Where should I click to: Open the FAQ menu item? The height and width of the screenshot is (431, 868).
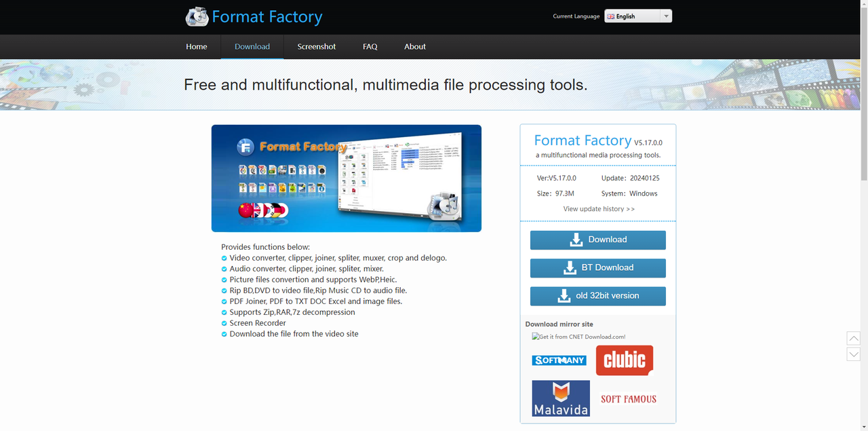pos(370,47)
